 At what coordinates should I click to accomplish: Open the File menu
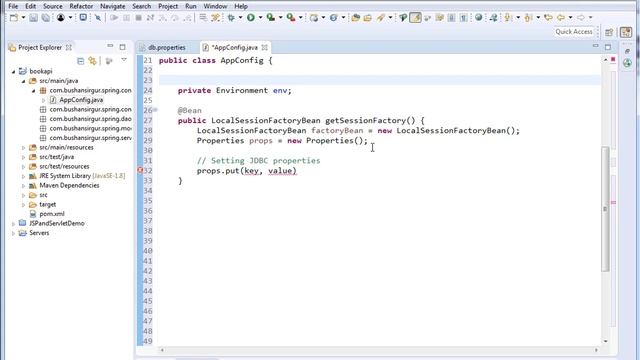[13, 6]
